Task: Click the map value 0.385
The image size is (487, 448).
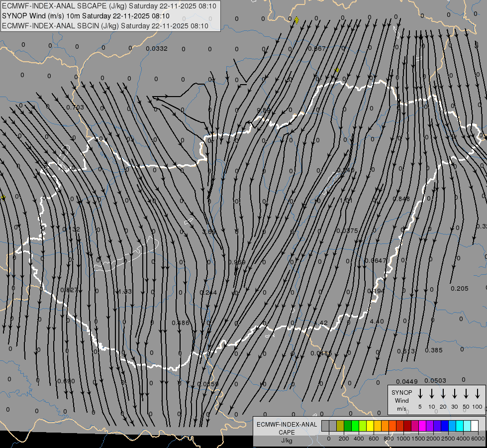Action: (434, 350)
